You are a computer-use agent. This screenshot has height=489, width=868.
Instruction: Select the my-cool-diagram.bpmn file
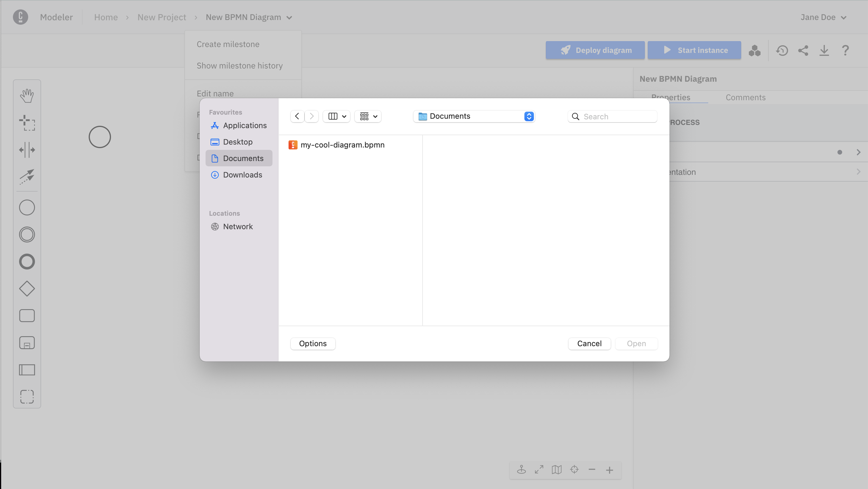[342, 145]
